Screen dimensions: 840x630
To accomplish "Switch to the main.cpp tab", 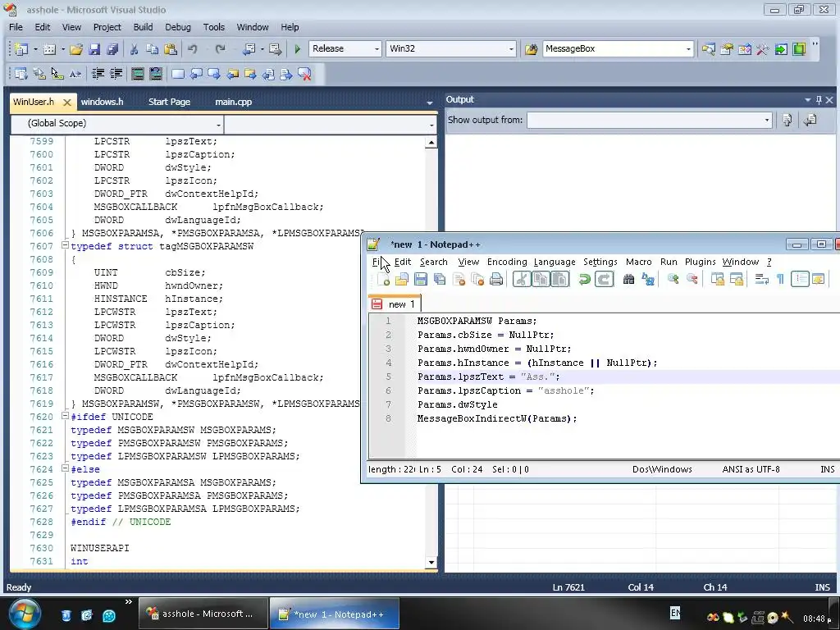I will tap(234, 102).
